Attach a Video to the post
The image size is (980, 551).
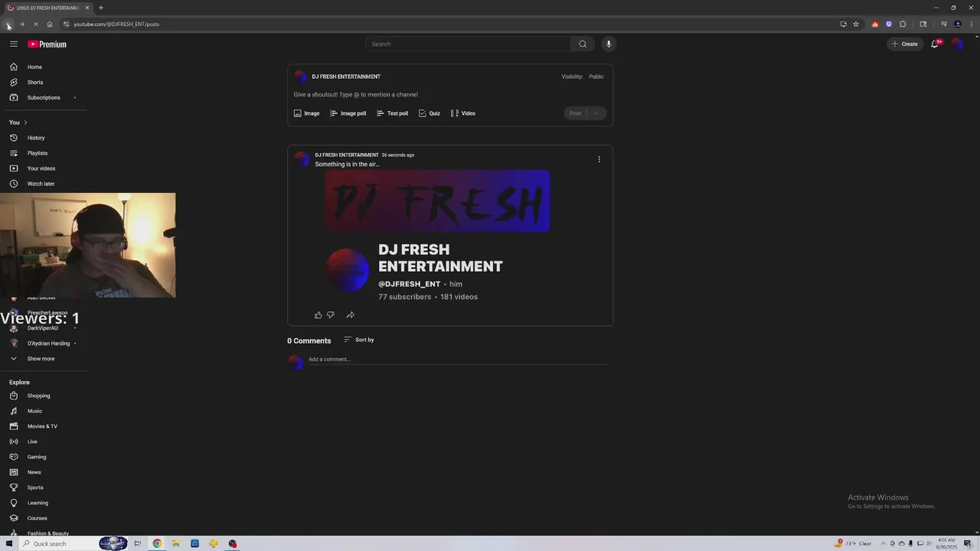463,113
